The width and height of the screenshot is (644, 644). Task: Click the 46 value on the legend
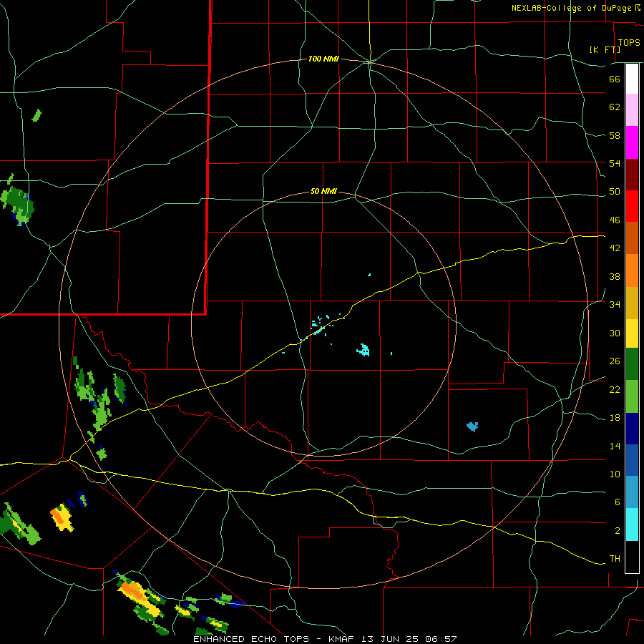(615, 220)
